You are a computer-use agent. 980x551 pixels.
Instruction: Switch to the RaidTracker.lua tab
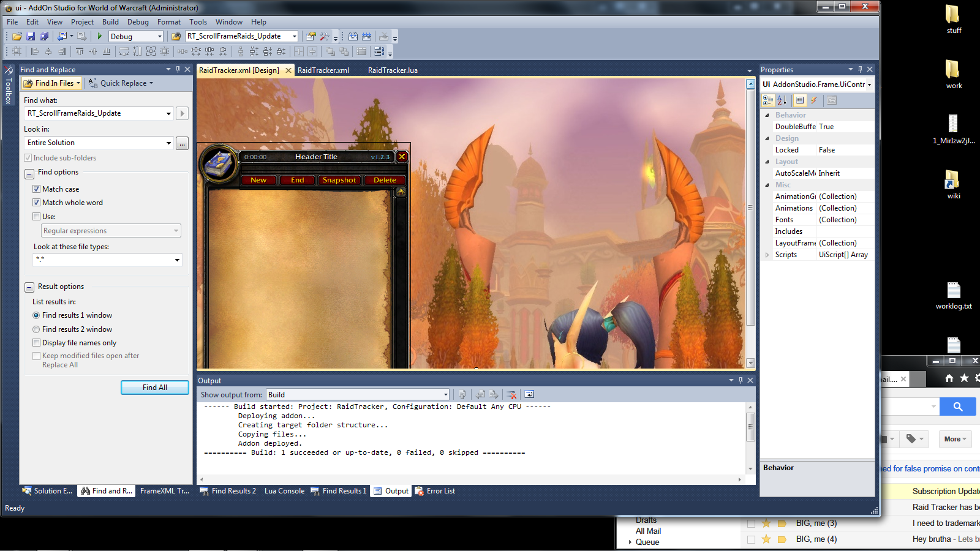[x=393, y=70]
